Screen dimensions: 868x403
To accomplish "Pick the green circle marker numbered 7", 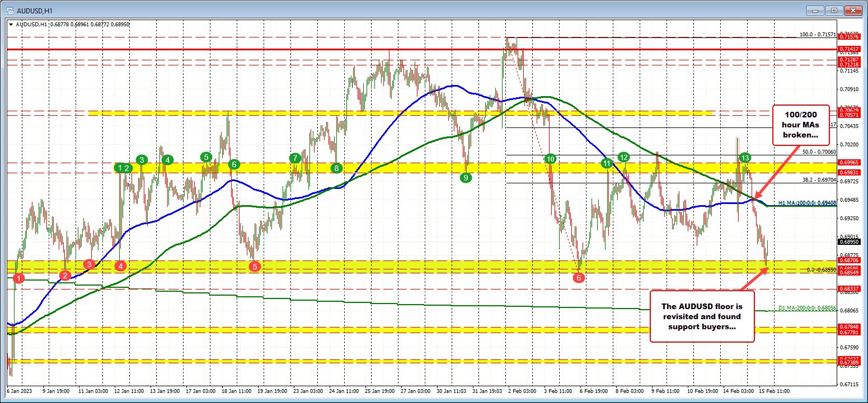I will (x=294, y=158).
